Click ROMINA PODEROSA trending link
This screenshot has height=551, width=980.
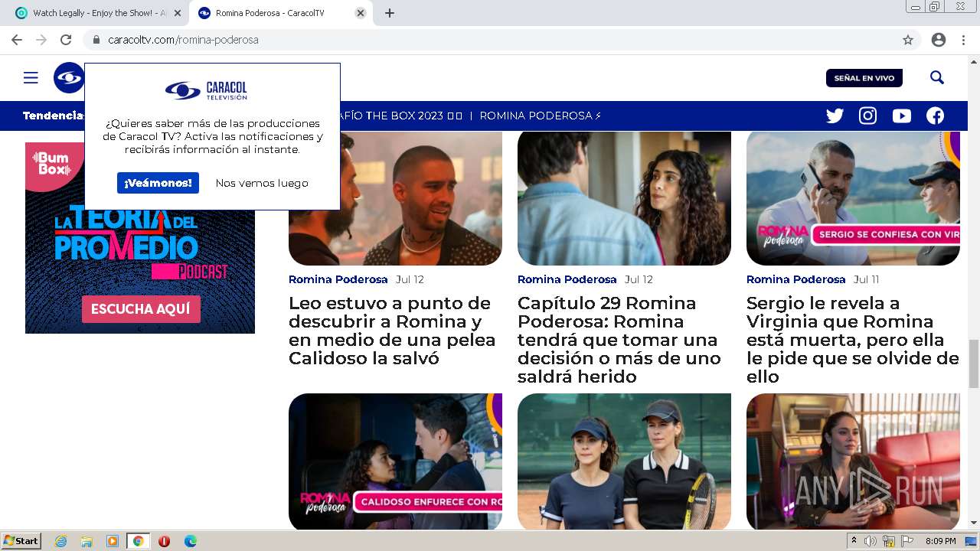pyautogui.click(x=541, y=116)
